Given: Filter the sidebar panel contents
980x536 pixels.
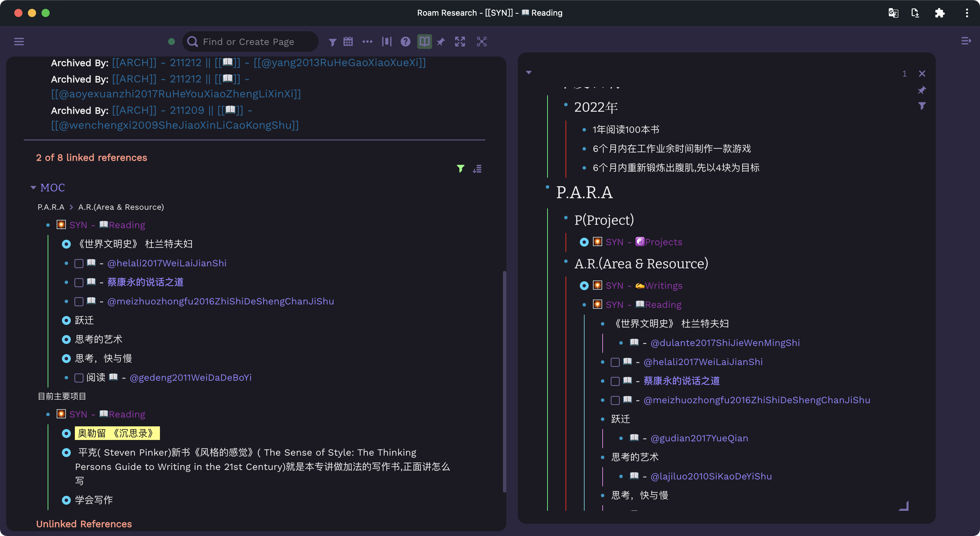Looking at the screenshot, I should tap(922, 106).
